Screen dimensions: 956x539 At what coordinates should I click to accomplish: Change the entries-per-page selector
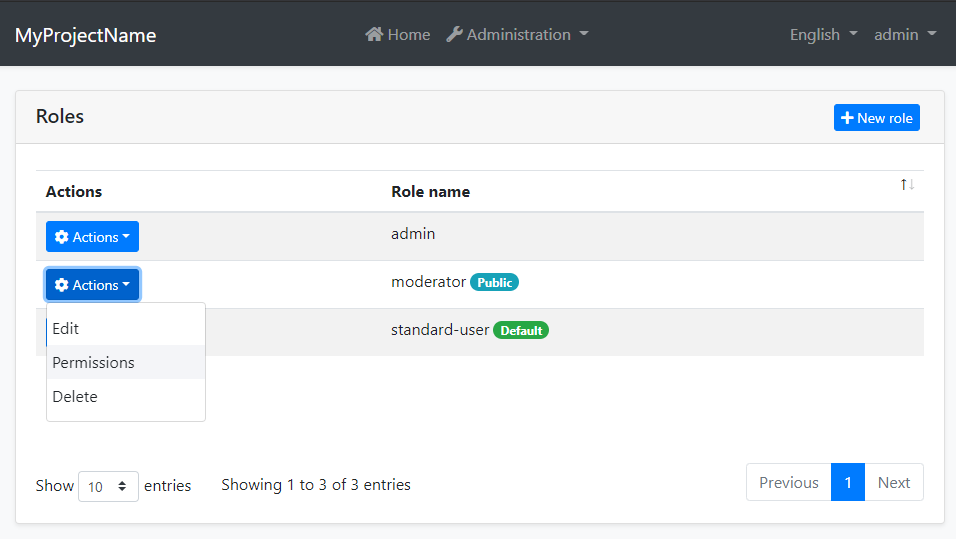pyautogui.click(x=108, y=487)
